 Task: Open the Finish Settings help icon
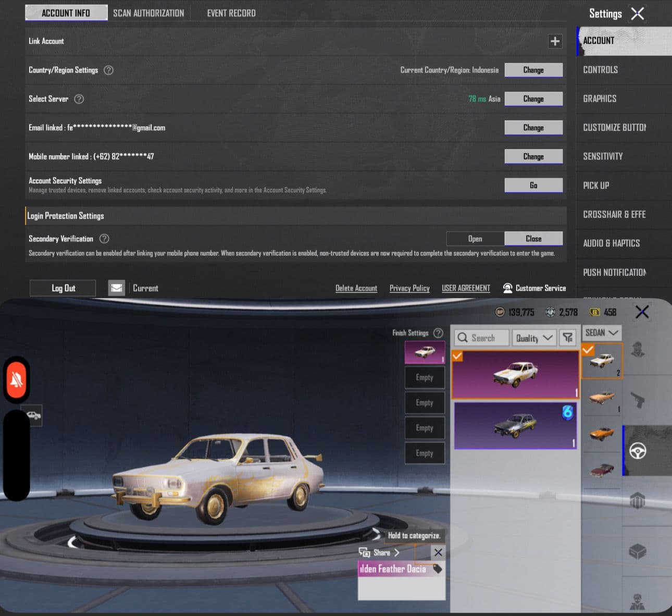439,333
